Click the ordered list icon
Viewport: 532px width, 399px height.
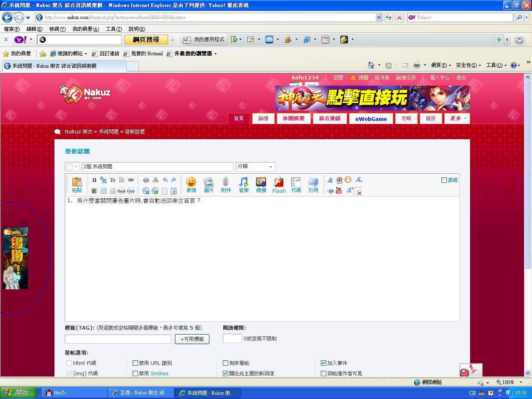tap(113, 191)
